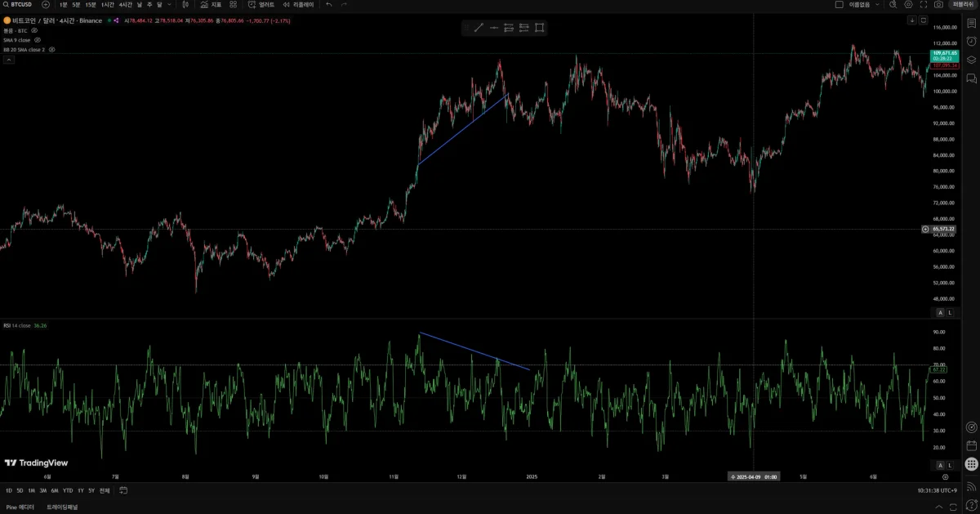Toggle visibility of SMA 9 close indicator
Viewport: 980px width, 514px height.
37,40
